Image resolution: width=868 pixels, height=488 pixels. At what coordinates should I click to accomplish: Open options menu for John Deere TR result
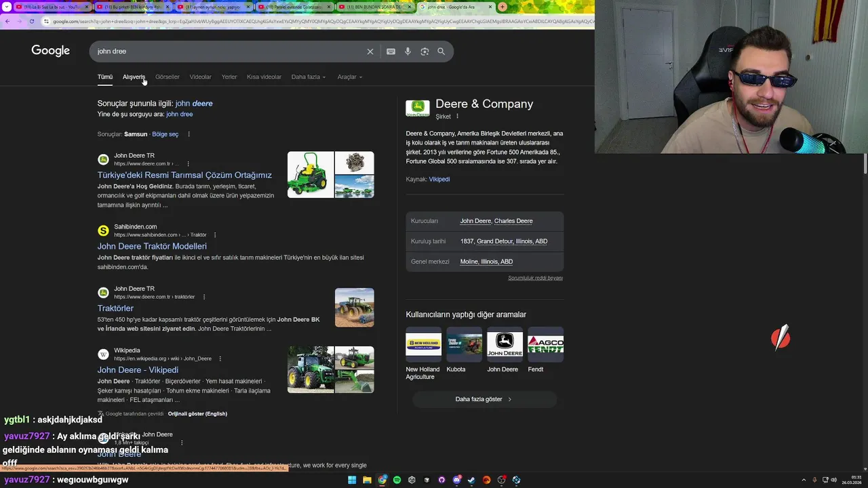tap(188, 164)
